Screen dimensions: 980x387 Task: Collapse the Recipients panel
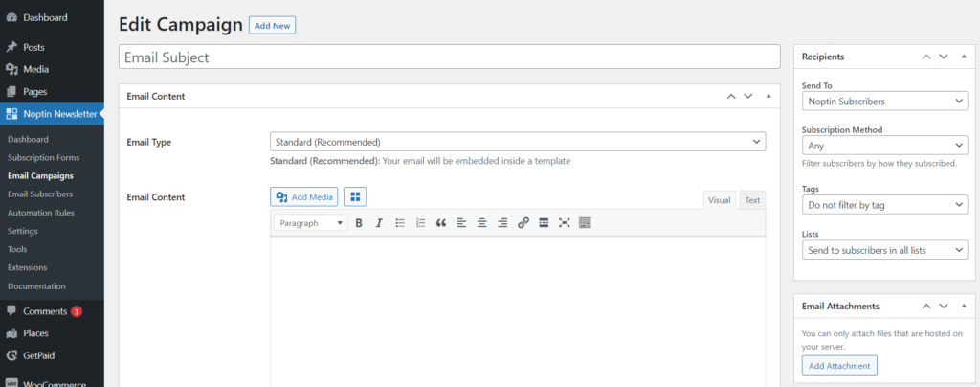[x=964, y=57]
